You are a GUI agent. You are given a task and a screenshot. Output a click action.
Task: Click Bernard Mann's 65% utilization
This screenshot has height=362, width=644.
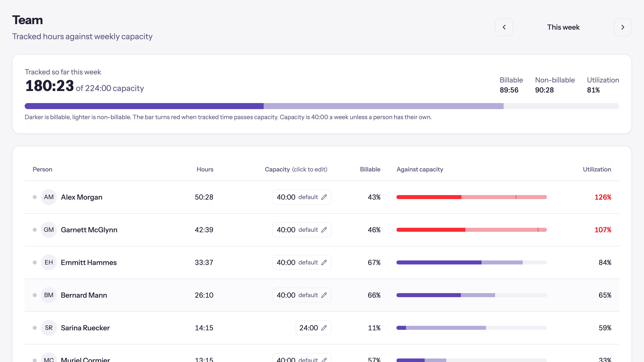coord(605,295)
